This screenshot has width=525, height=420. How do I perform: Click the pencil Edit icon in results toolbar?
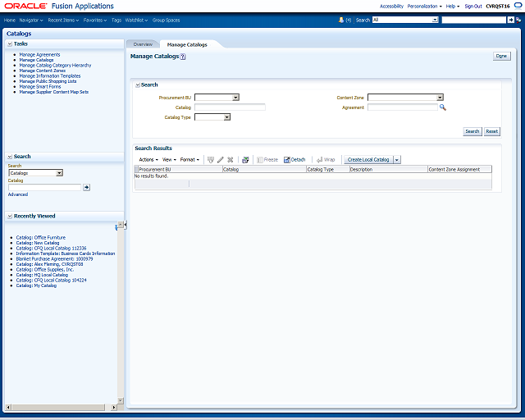[220, 160]
